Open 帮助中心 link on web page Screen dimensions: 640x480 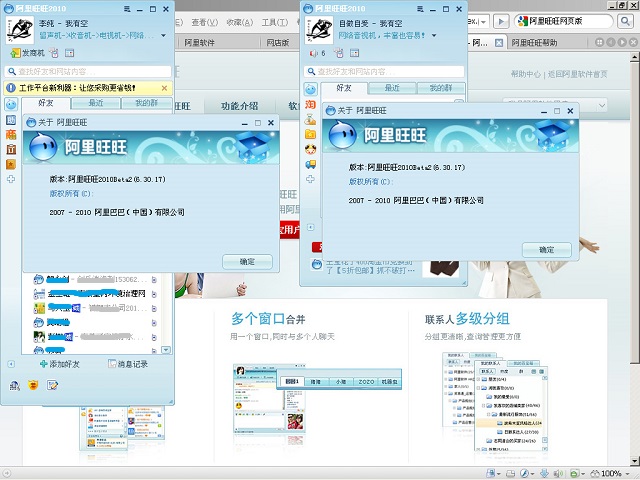tap(526, 74)
